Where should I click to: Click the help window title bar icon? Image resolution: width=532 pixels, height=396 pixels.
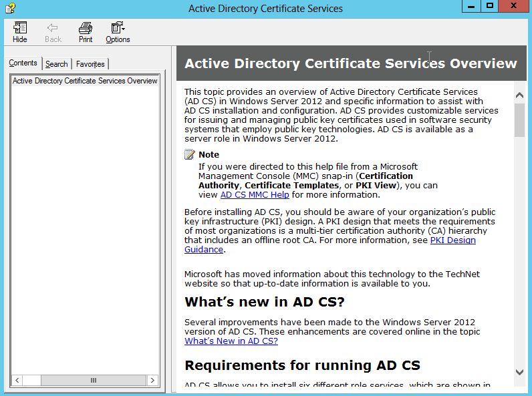pyautogui.click(x=11, y=8)
